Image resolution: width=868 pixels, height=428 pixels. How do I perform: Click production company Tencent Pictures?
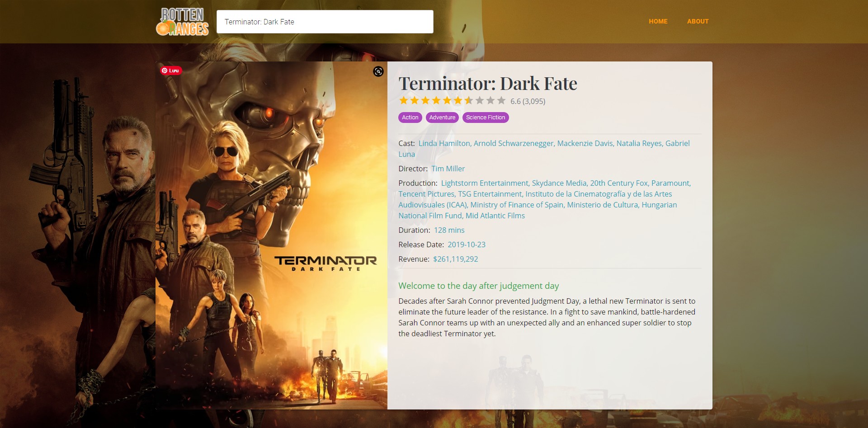click(x=426, y=194)
